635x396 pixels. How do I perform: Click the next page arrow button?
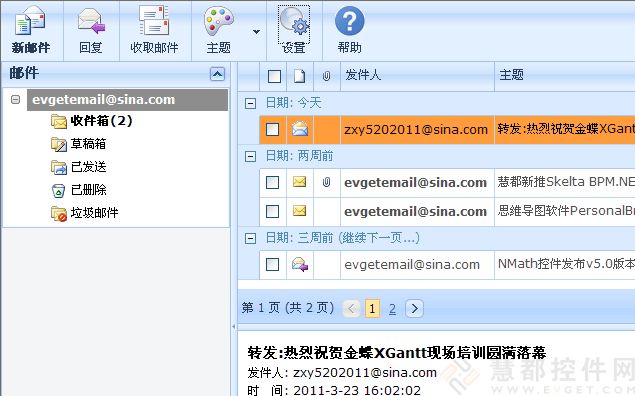tap(414, 309)
